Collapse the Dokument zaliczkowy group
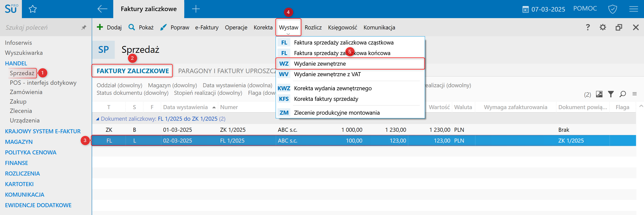This screenshot has height=215, width=644. (x=97, y=119)
